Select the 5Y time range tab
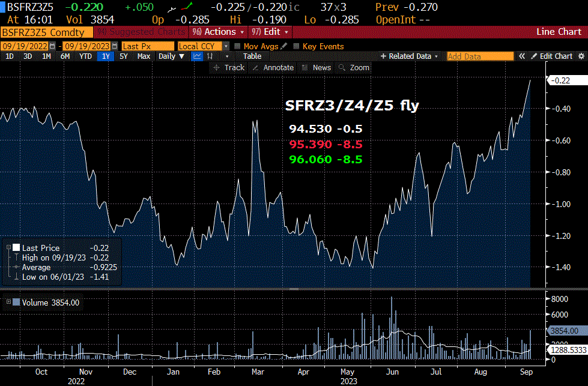Screen dimensions: 588x386 point(124,56)
